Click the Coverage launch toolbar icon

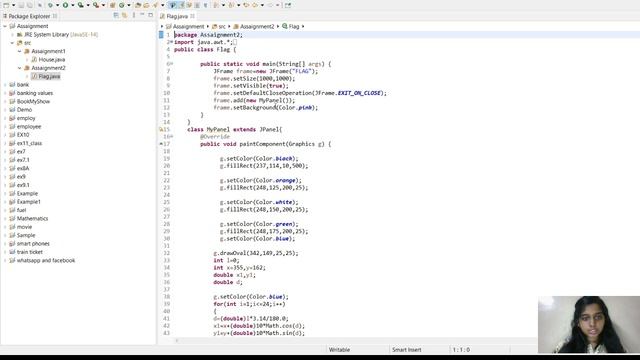pos(80,5)
